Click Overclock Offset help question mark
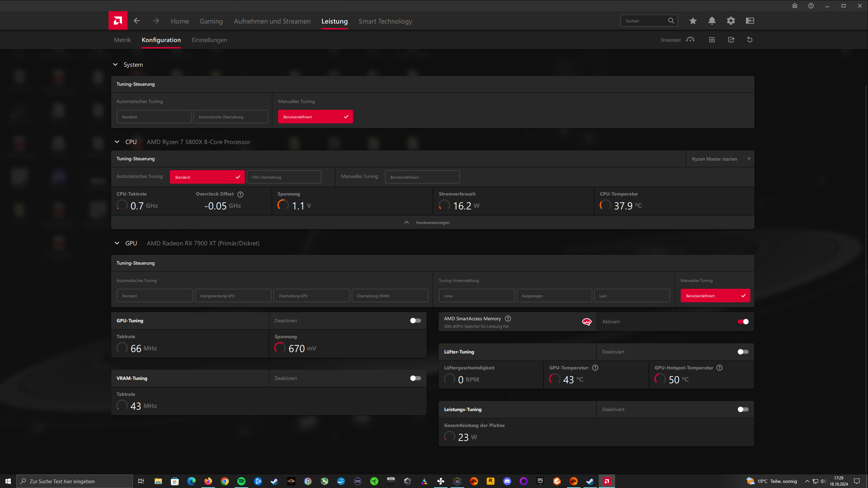 [240, 194]
